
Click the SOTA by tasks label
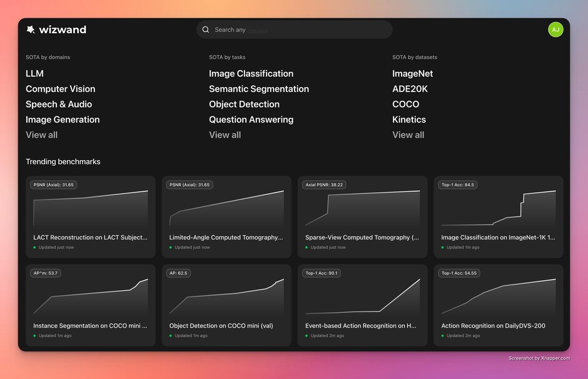pyautogui.click(x=227, y=58)
